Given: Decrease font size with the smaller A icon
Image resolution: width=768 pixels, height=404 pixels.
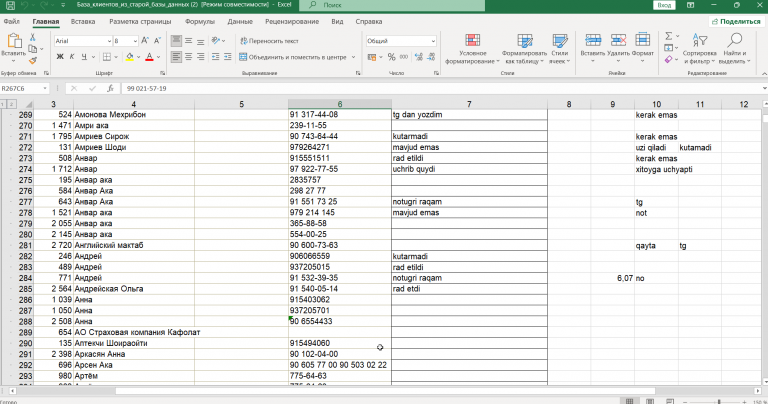Looking at the screenshot, I should coord(157,41).
